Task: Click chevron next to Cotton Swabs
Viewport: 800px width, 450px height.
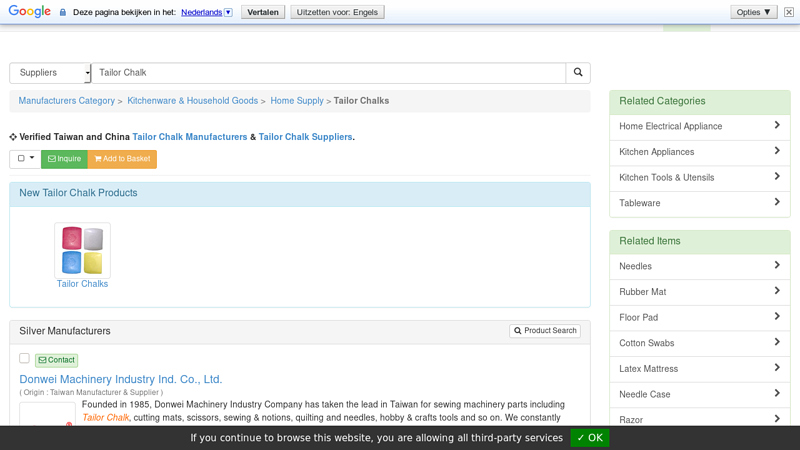Action: (777, 342)
